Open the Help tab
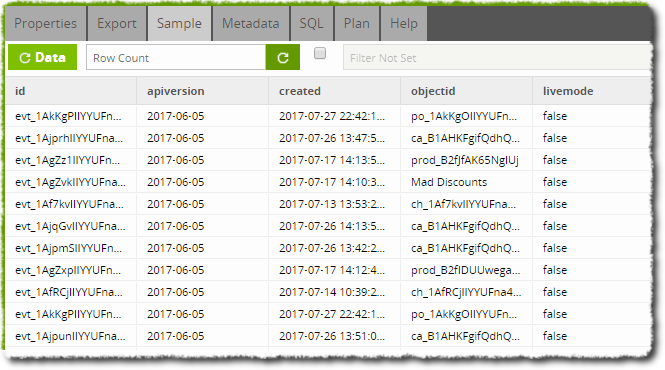 coord(404,23)
